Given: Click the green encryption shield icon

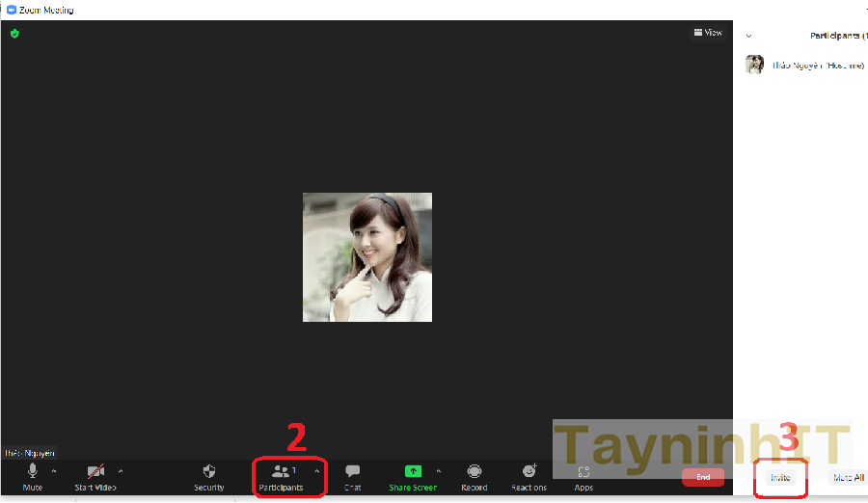Looking at the screenshot, I should coord(14,33).
